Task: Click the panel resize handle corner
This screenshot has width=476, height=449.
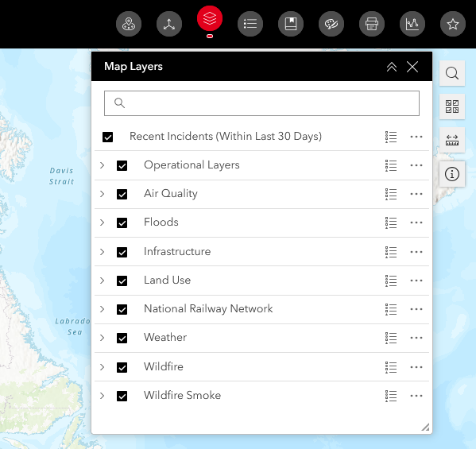Action: coord(426,427)
